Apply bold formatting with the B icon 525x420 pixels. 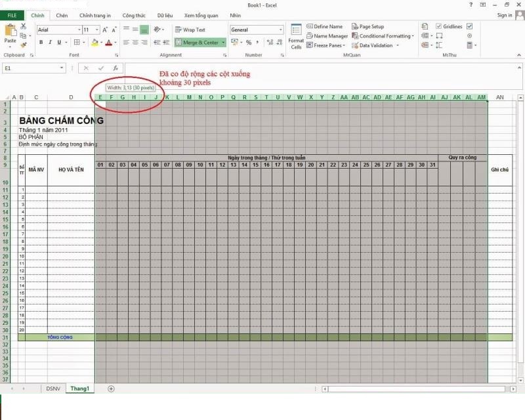pos(41,43)
